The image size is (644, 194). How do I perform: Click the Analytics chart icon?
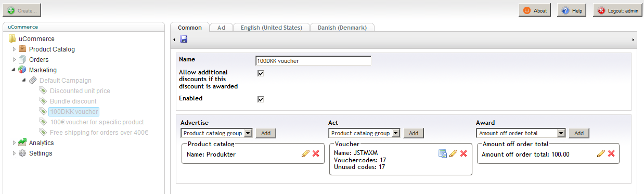tap(22, 143)
